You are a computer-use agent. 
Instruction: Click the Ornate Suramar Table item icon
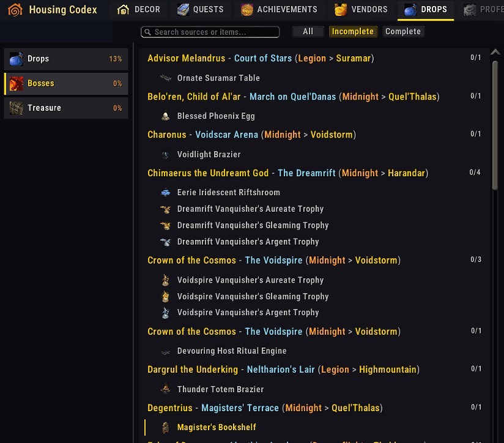pos(166,78)
